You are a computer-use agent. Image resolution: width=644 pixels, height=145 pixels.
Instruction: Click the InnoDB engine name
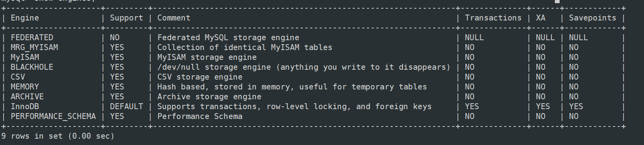(x=25, y=106)
